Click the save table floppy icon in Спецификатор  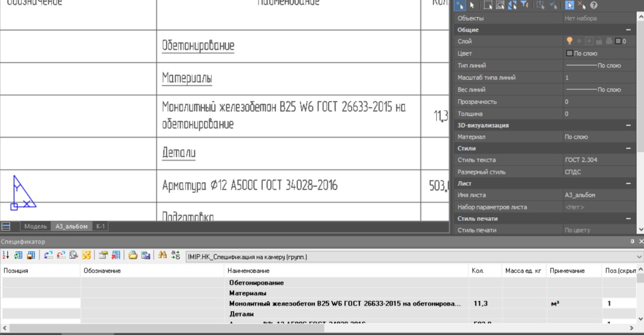[x=31, y=255]
